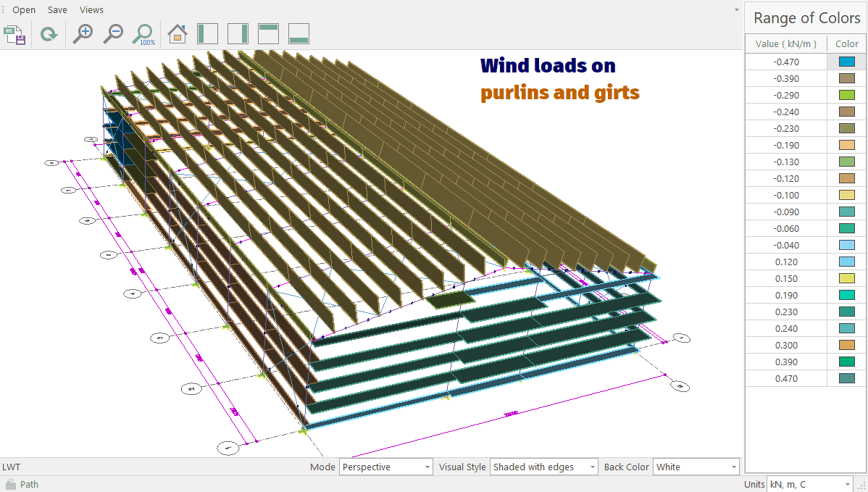Viewport: 868px width, 492px height.
Task: Switch to the right side view
Action: [x=238, y=34]
